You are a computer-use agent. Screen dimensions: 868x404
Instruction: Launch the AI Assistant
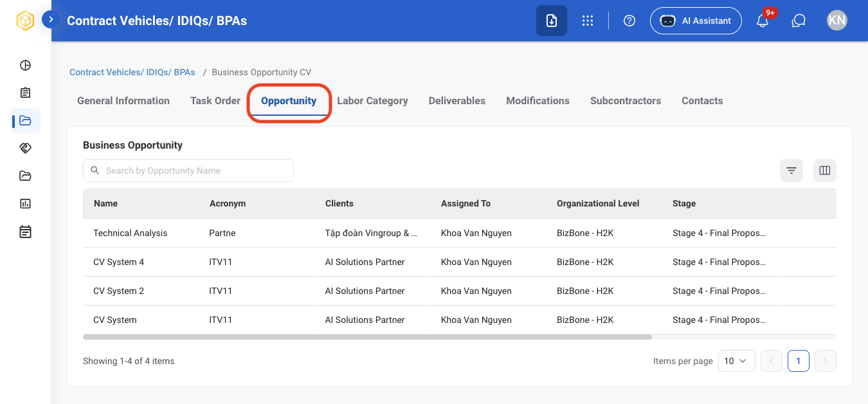[696, 21]
